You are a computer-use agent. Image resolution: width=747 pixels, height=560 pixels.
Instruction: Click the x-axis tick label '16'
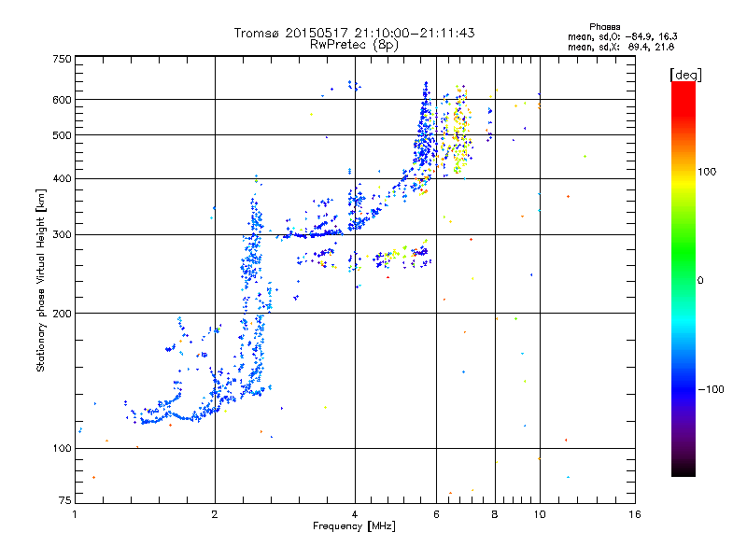pyautogui.click(x=635, y=514)
